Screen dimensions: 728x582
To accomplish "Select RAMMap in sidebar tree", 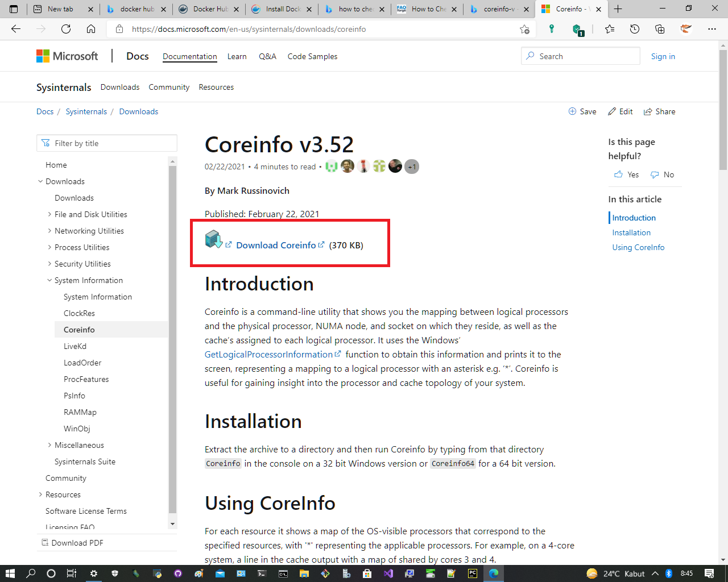I will point(80,412).
